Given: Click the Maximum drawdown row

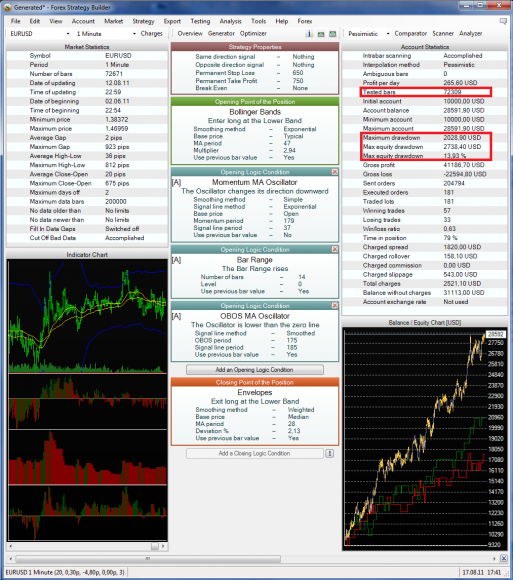Looking at the screenshot, I should (425, 138).
